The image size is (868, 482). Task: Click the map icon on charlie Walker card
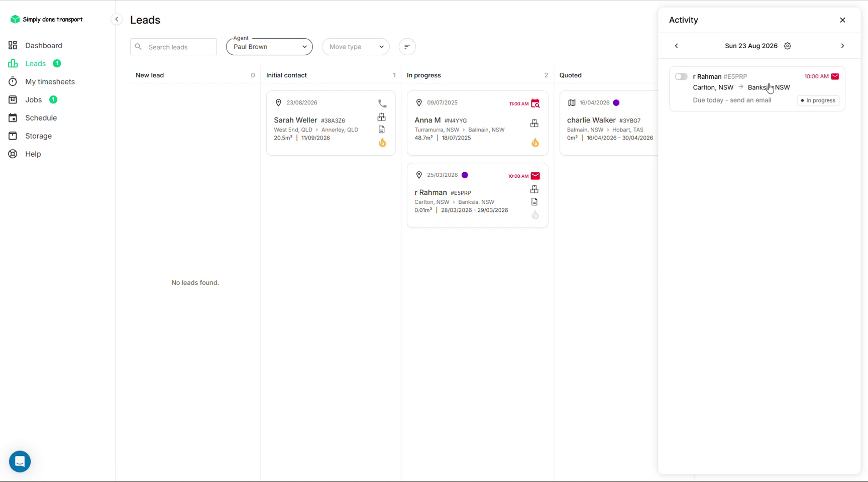(572, 103)
